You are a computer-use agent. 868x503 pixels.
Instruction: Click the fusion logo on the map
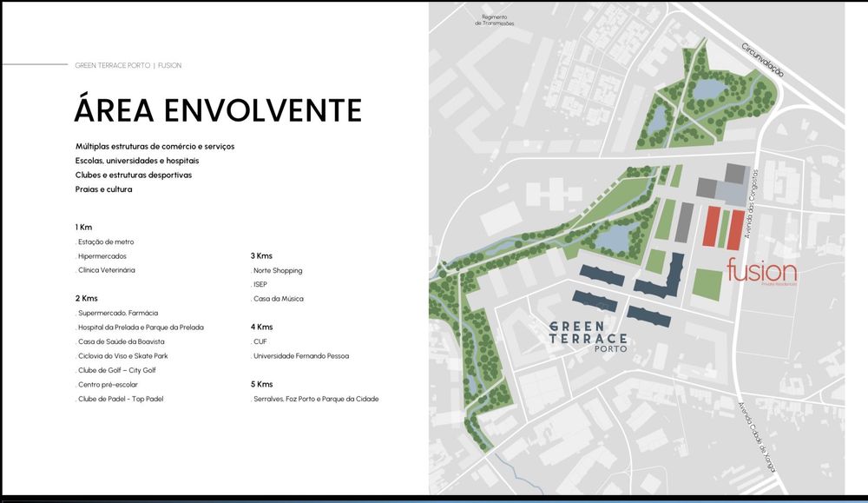[x=762, y=272]
